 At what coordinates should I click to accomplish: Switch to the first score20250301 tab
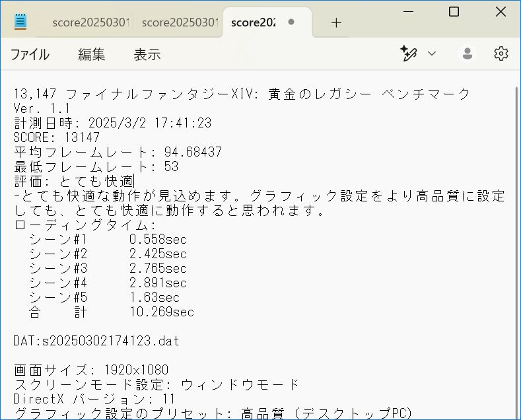(x=90, y=22)
